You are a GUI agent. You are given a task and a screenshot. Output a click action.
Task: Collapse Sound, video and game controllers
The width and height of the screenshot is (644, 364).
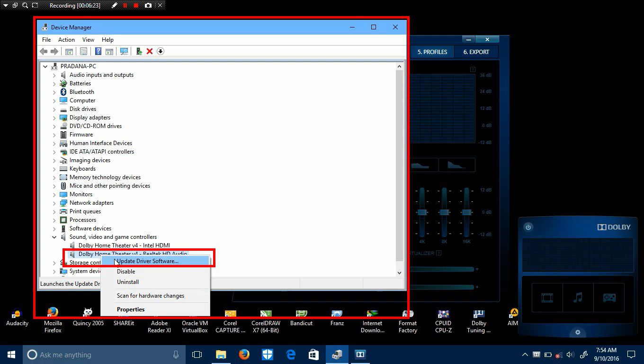click(x=54, y=237)
